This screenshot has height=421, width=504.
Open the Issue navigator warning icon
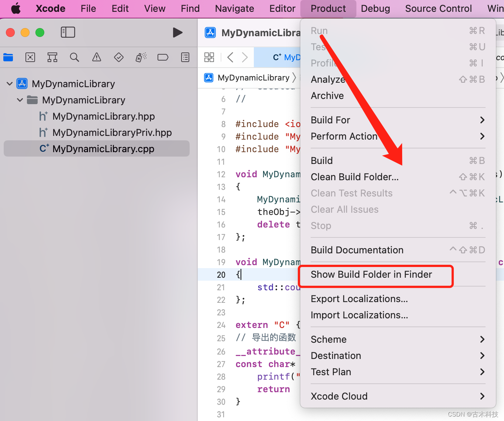[97, 57]
